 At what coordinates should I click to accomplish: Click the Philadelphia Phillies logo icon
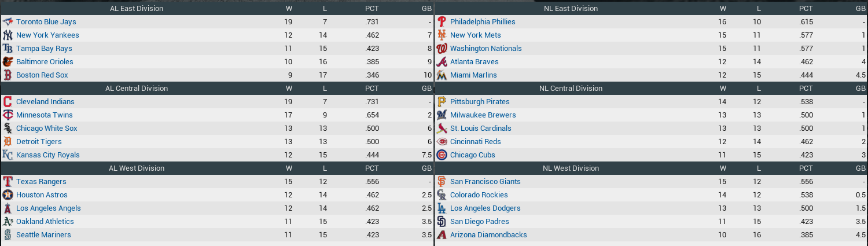coord(442,22)
